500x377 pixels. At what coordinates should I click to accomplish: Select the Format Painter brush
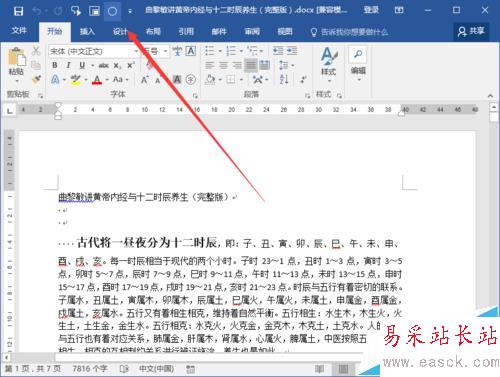[36, 79]
